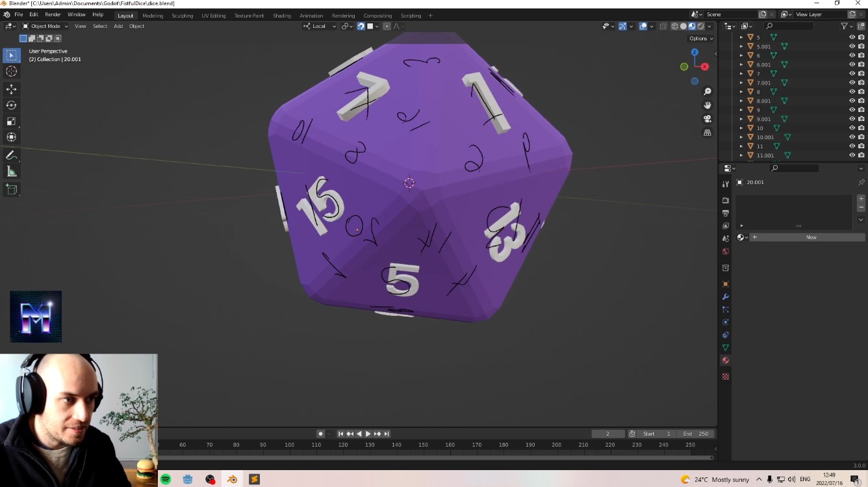Toggle X-ray mode in viewport header
Screen dimensions: 868x487
663,26
